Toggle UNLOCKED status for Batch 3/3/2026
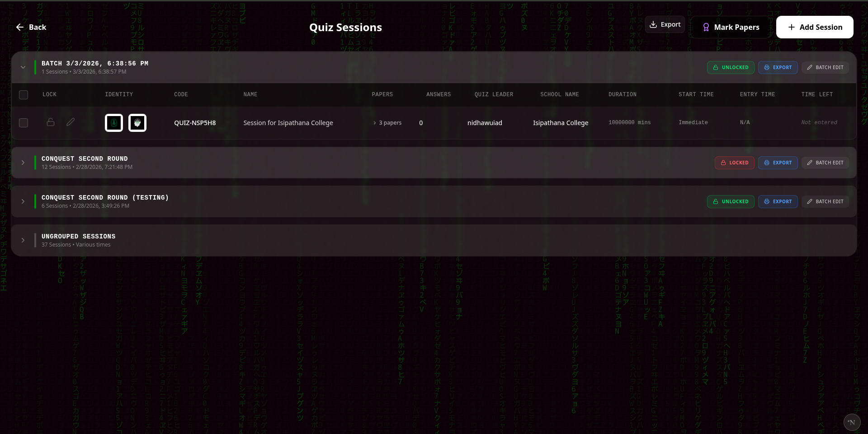The height and width of the screenshot is (434, 868). point(731,67)
